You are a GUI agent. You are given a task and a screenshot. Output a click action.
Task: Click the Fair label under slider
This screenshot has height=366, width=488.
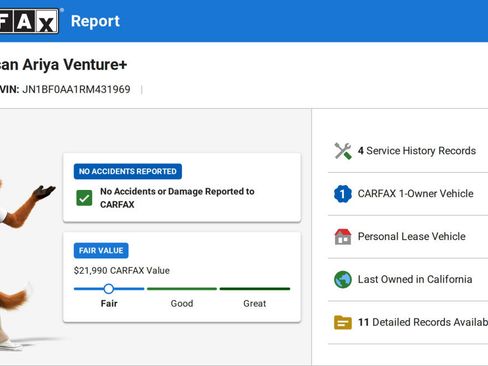coord(109,304)
